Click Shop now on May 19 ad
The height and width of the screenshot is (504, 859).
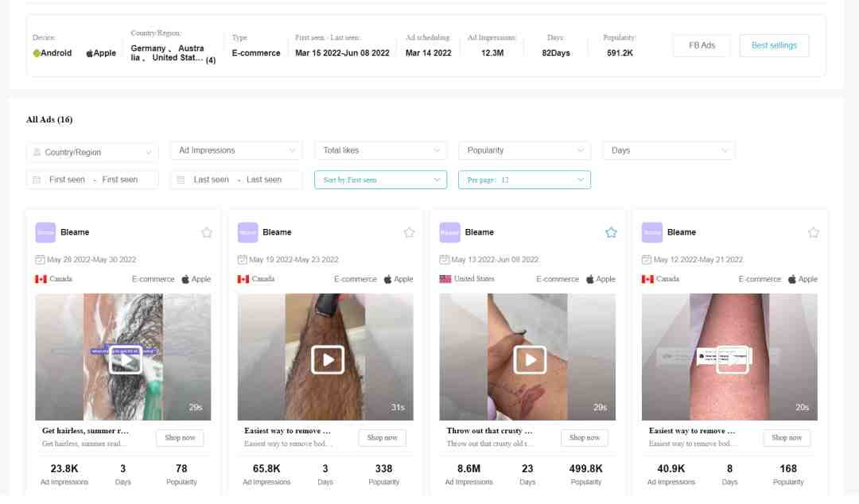pyautogui.click(x=383, y=438)
